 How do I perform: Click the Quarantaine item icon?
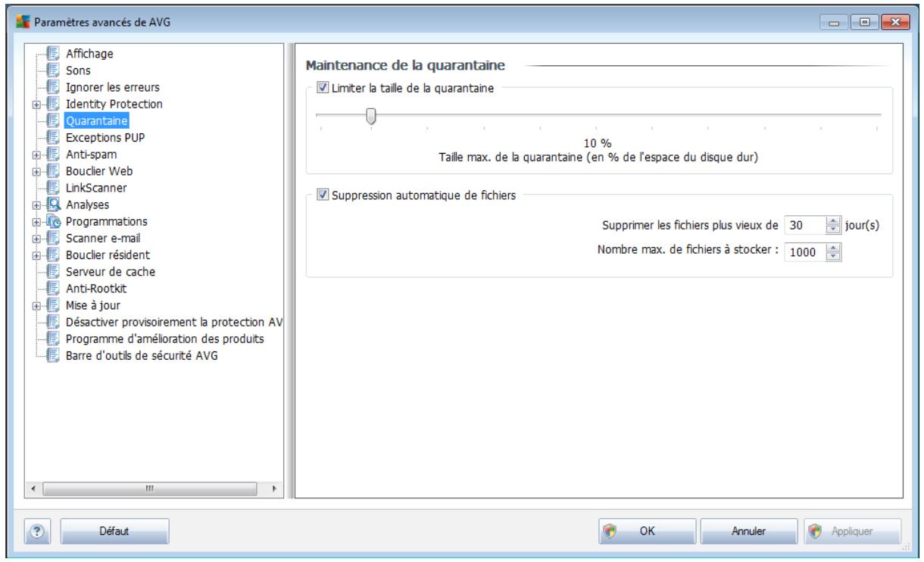(52, 120)
